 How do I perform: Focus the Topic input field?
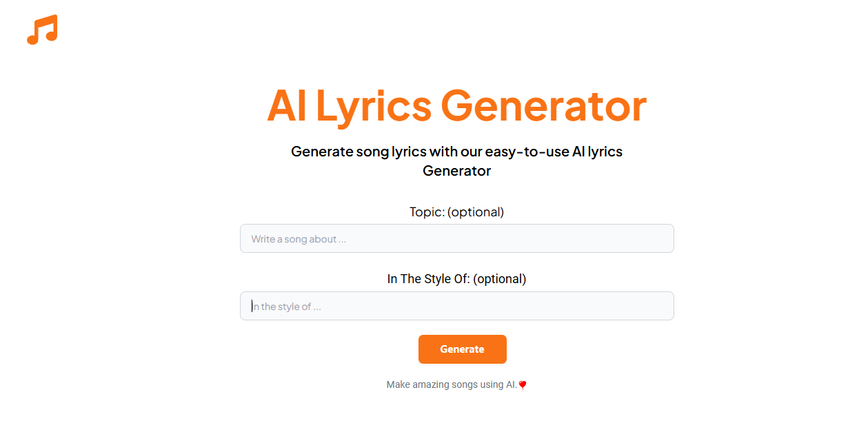coord(456,239)
